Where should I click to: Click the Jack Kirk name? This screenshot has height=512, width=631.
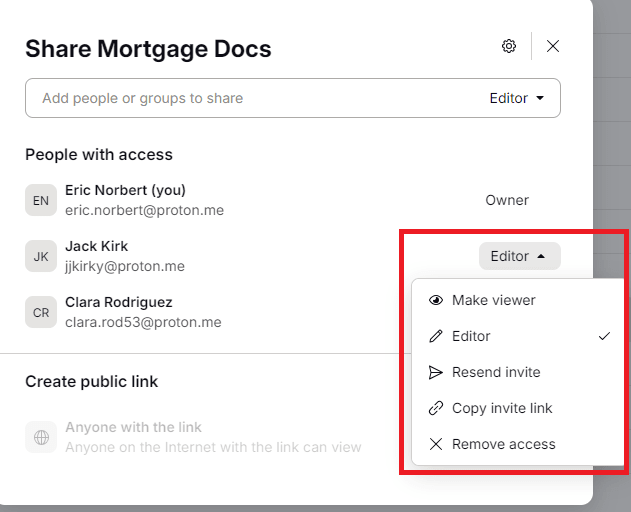pyautogui.click(x=97, y=246)
